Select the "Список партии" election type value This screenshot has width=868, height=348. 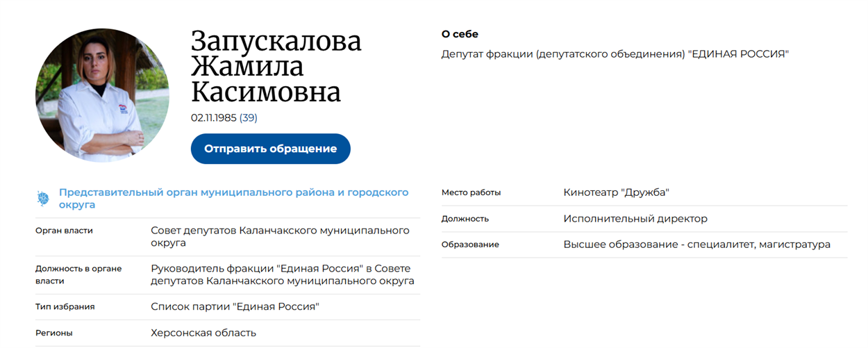coord(235,306)
